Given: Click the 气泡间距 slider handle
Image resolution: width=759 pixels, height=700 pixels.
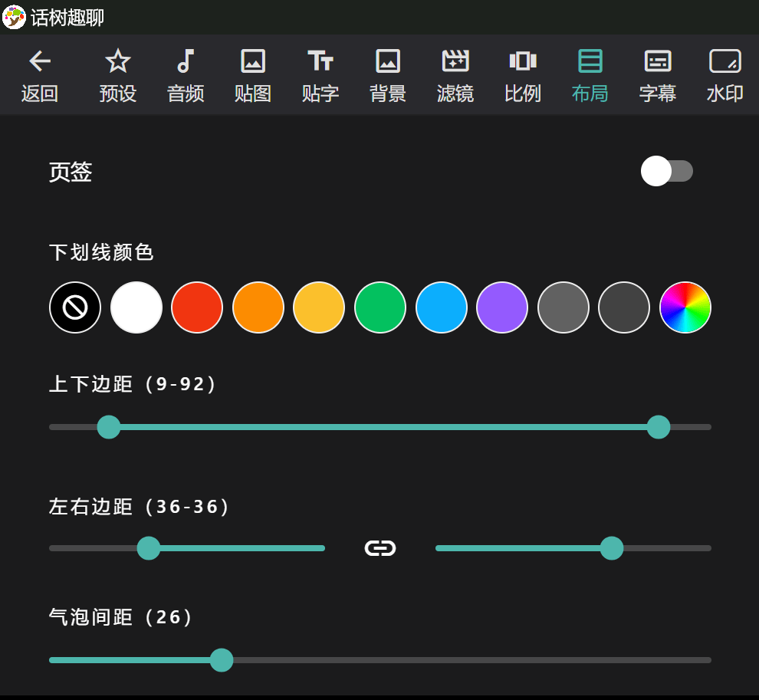Looking at the screenshot, I should [x=222, y=660].
